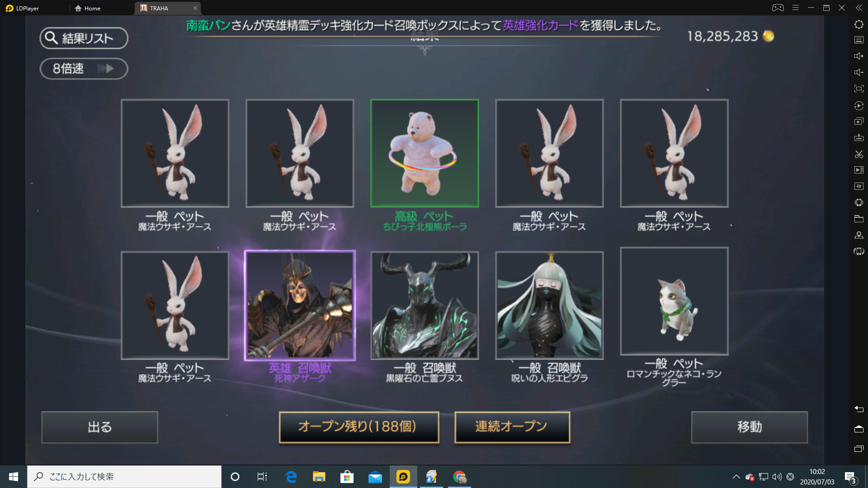The height and width of the screenshot is (488, 868).
Task: Rotate the emulator screen
Action: (x=859, y=251)
